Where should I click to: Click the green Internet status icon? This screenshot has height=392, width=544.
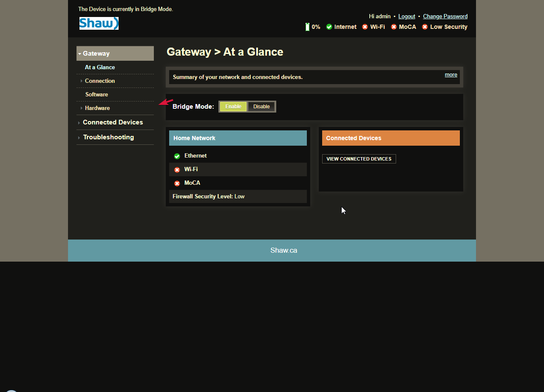pos(329,27)
